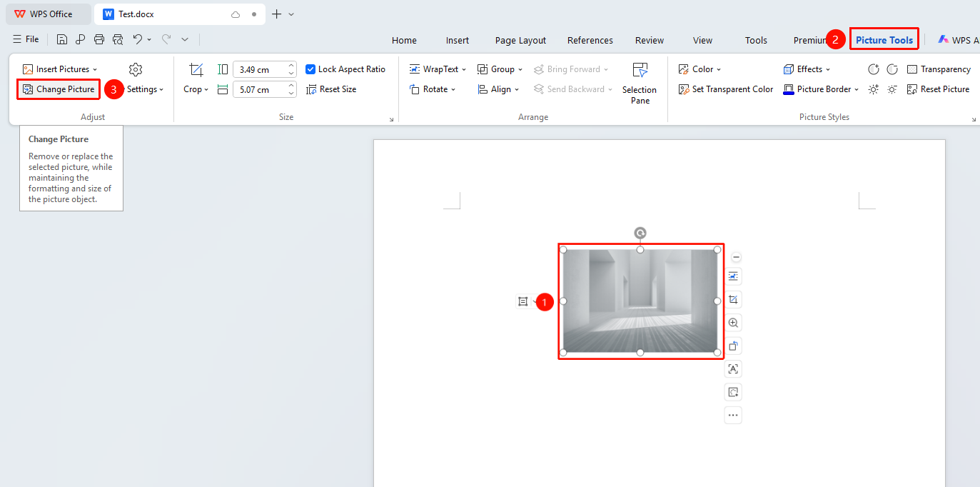Click the Undo arrow icon
980x487 pixels.
click(138, 39)
